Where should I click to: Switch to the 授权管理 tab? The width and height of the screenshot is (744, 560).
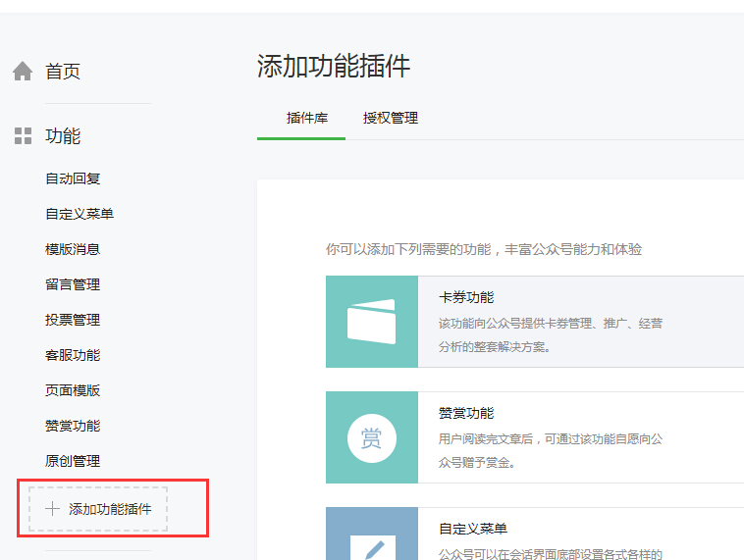(391, 118)
